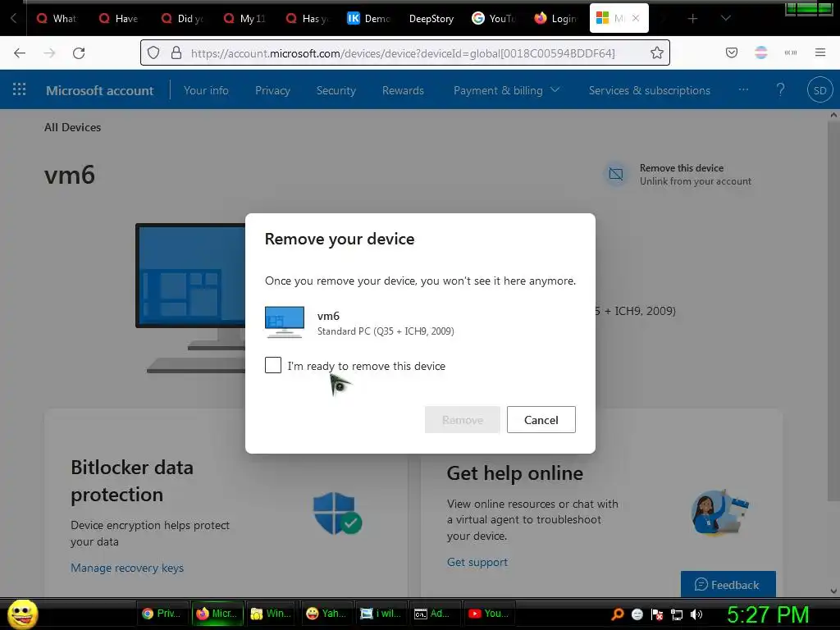Open Manage recovery keys link
Image resolution: width=840 pixels, height=630 pixels.
pyautogui.click(x=127, y=568)
